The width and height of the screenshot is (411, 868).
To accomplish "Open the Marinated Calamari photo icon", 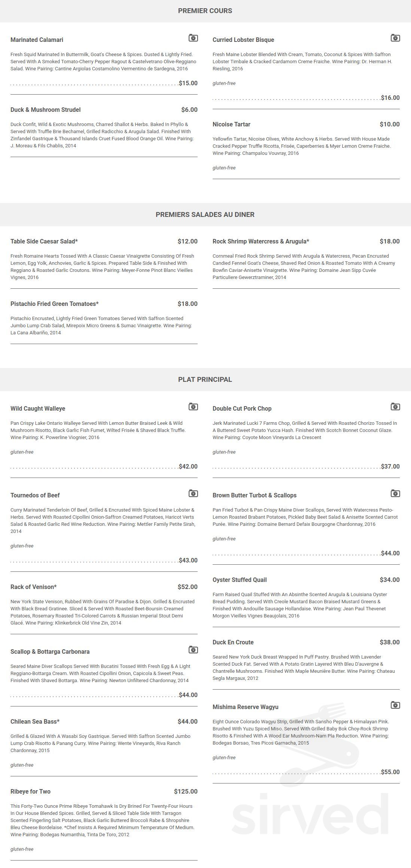I will click(193, 38).
